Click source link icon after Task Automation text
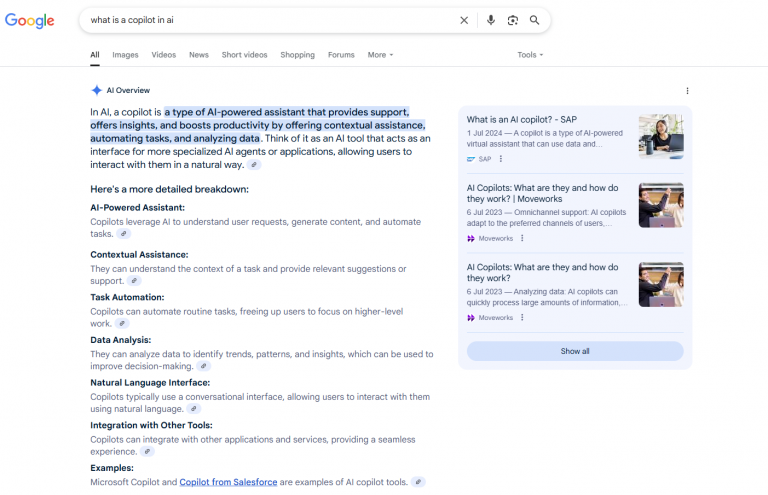 [122, 324]
